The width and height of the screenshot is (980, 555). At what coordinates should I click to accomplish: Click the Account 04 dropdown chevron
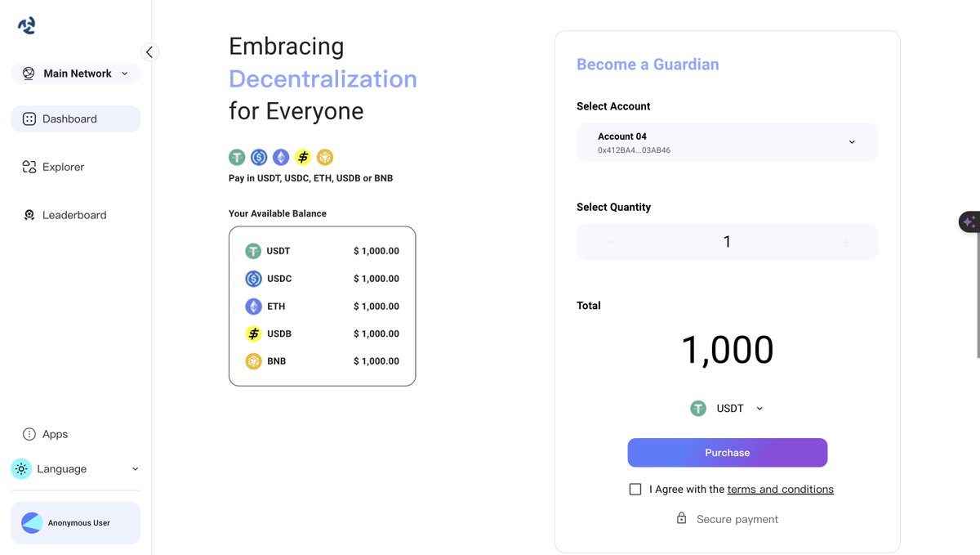click(852, 142)
